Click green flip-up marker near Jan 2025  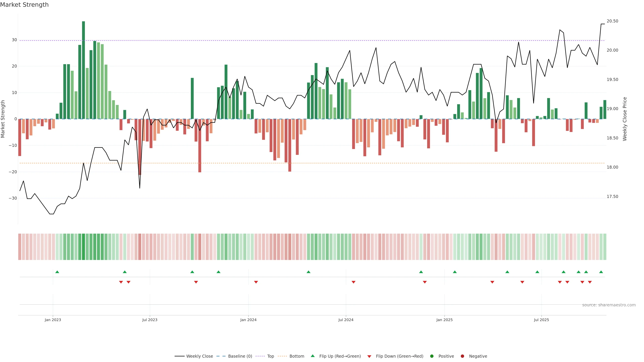455,272
